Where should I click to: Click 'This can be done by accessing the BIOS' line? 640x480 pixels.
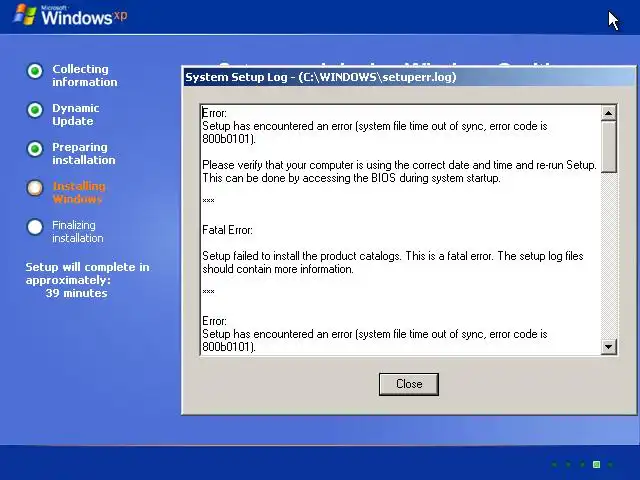(351, 178)
